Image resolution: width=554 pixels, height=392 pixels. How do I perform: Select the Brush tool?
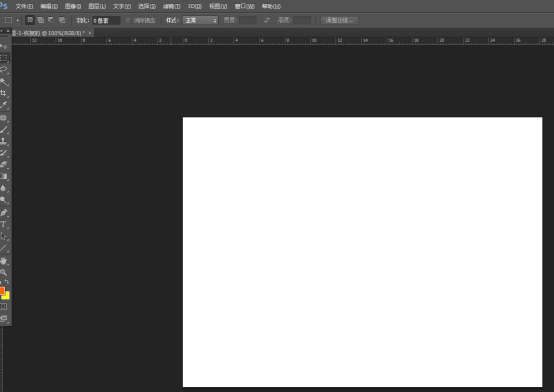tap(4, 130)
